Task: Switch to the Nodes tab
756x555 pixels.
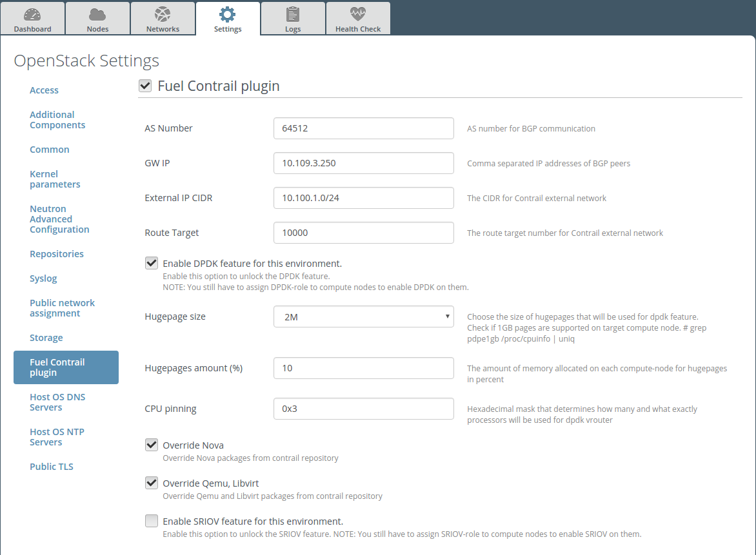Action: click(97, 18)
